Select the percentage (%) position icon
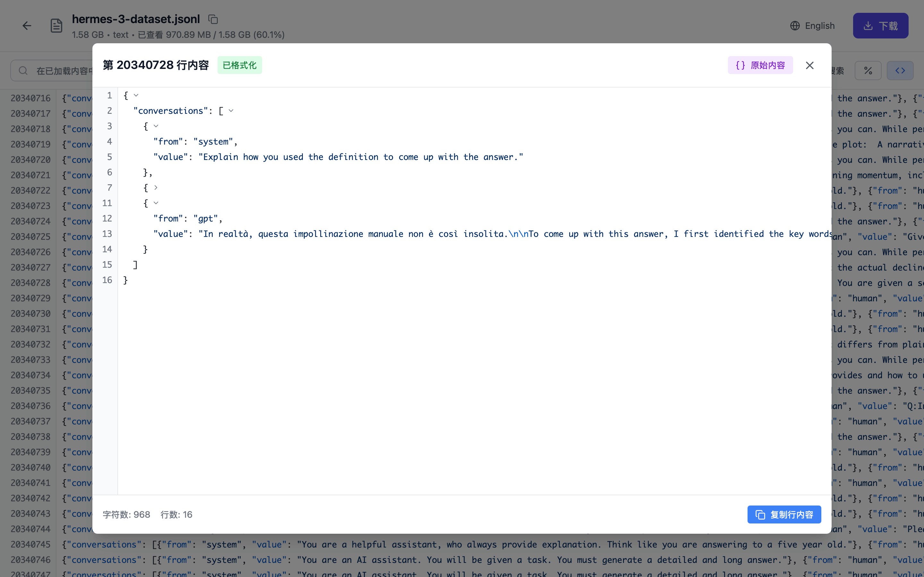Image resolution: width=924 pixels, height=577 pixels. coord(868,70)
